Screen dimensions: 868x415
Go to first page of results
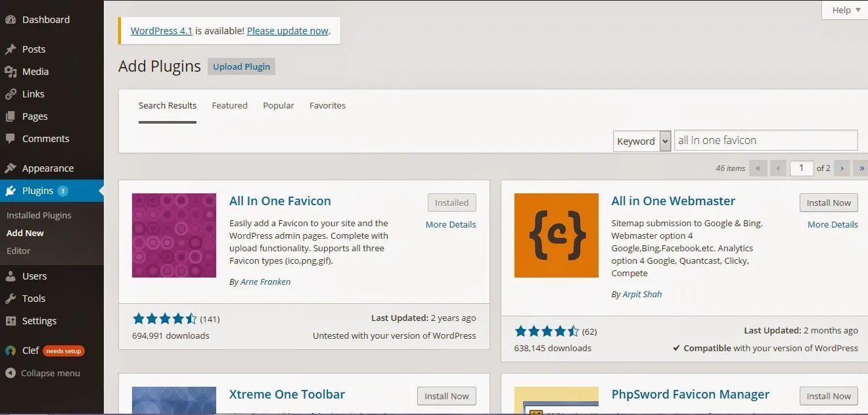758,168
